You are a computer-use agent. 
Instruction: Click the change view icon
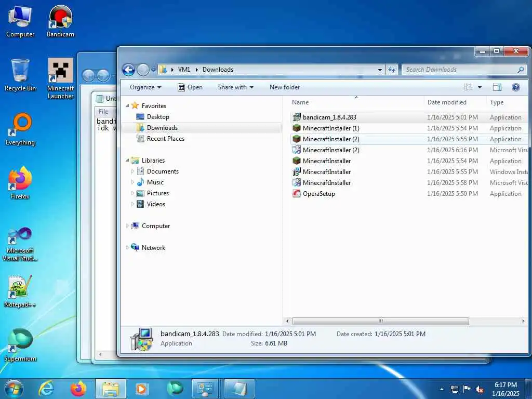[x=468, y=87]
